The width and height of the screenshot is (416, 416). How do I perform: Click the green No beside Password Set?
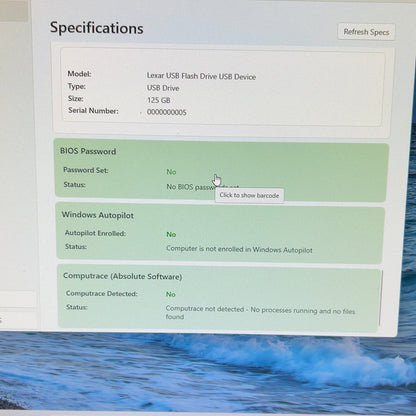point(171,172)
